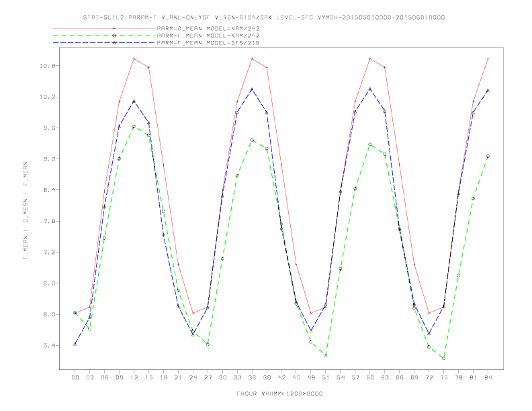Click the blue dashed legend line sample
Screen dimensions: 532x411
104,43
